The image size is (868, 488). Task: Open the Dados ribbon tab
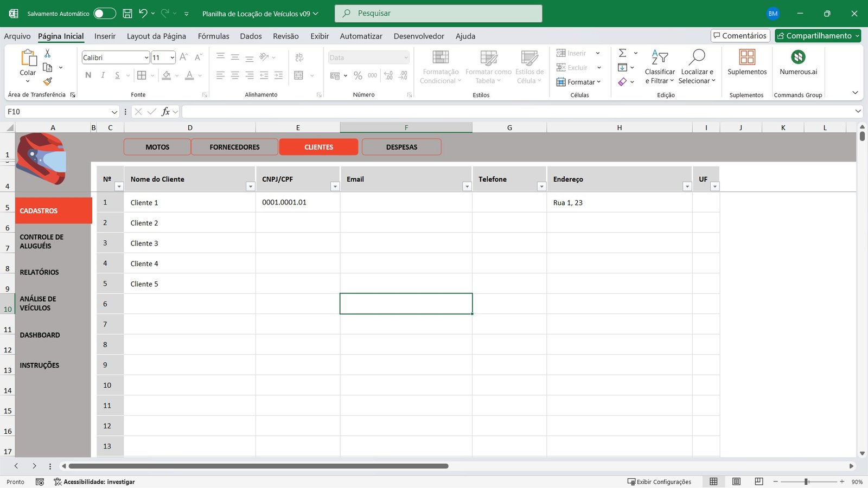point(251,36)
